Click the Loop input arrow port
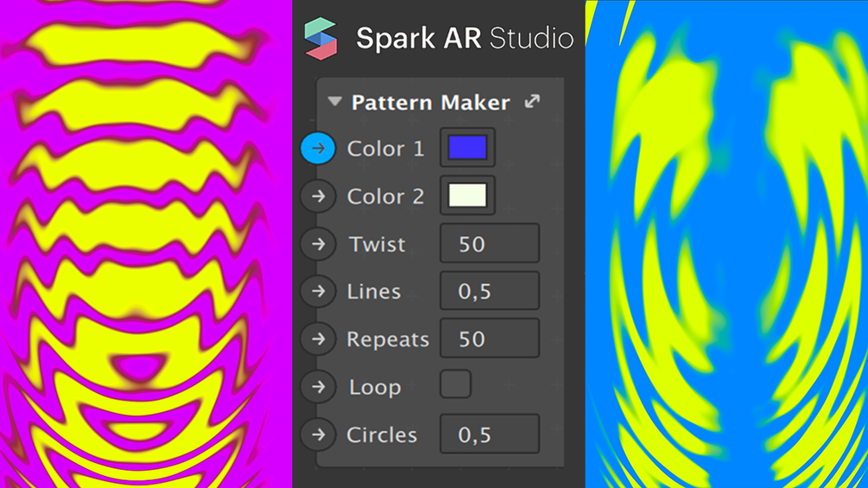Viewport: 868px width, 488px height. click(319, 387)
